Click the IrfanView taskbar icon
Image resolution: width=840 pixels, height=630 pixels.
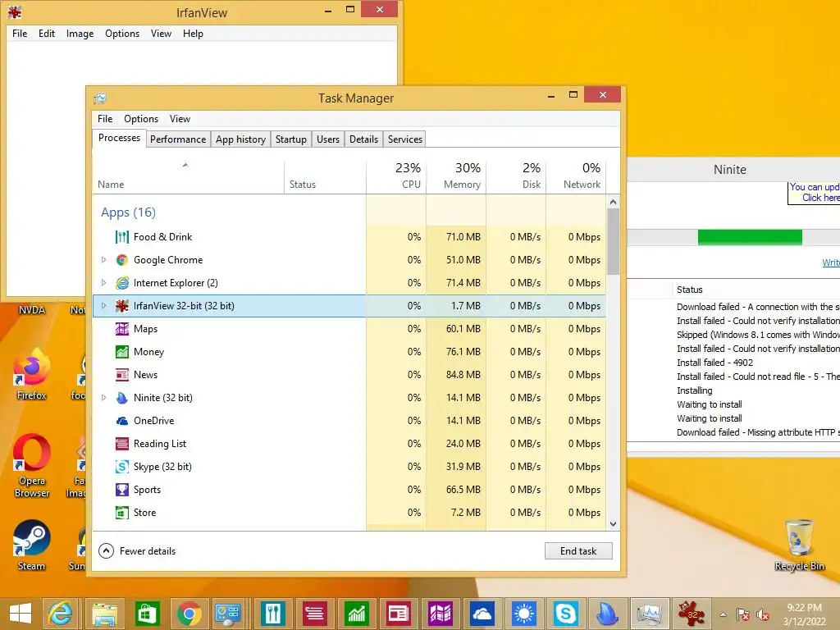click(691, 614)
